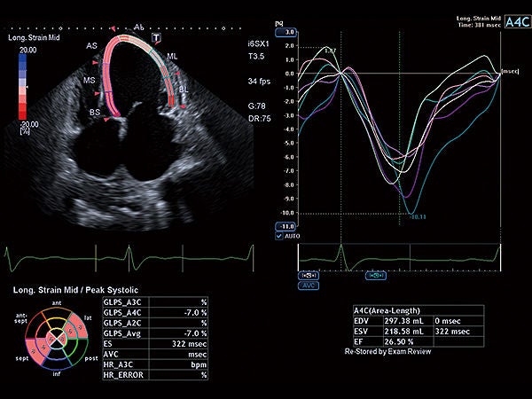Click the red apex arrowhead beside the Ab label
Screen dimensions: 532x399
(x=113, y=27)
